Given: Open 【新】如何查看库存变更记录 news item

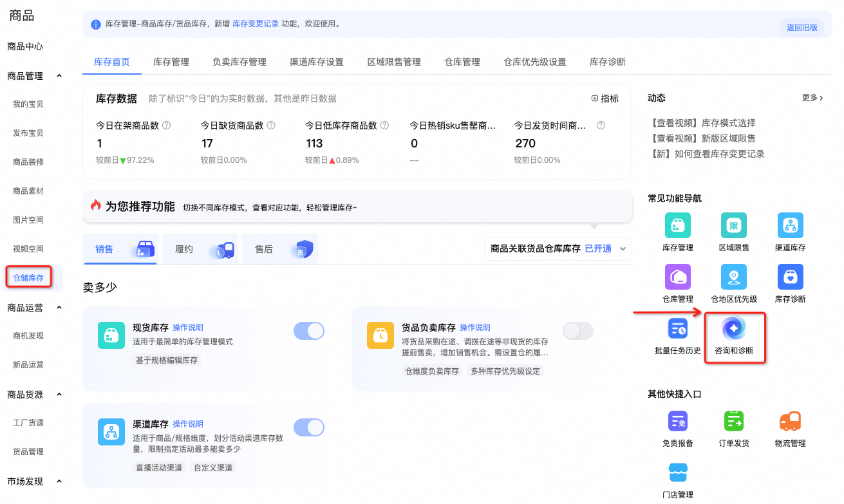Looking at the screenshot, I should coord(706,154).
